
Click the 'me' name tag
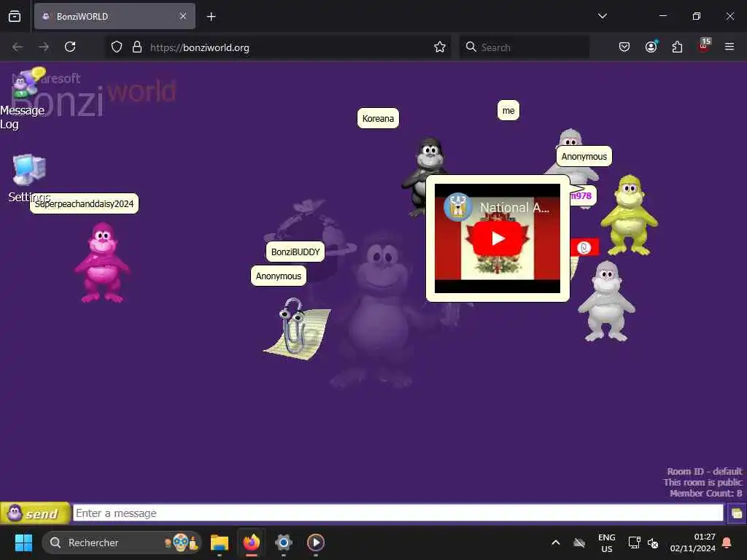tap(508, 111)
